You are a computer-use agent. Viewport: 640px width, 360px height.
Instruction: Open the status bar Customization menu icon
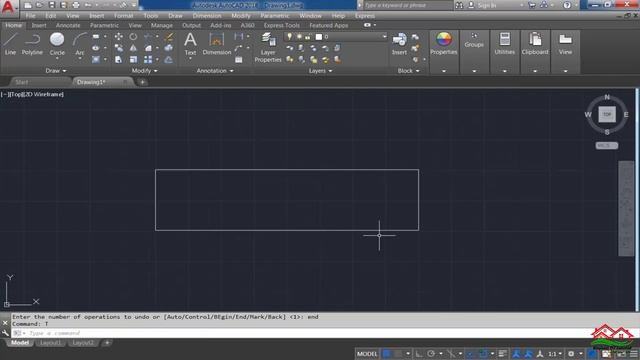[x=634, y=353]
